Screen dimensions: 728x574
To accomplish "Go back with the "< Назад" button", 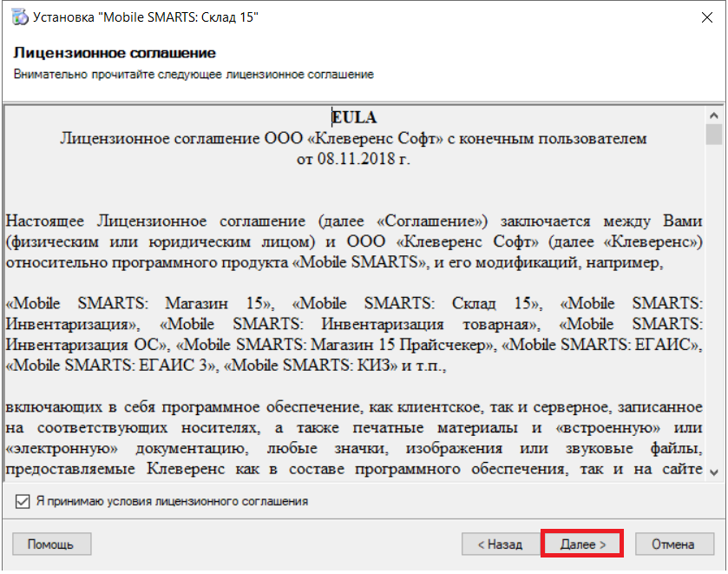I will coord(501,544).
